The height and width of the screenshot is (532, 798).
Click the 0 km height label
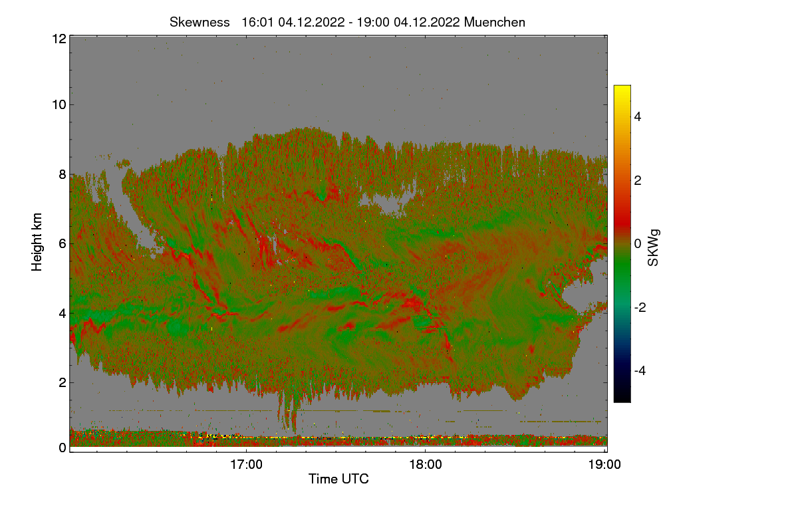pos(61,448)
